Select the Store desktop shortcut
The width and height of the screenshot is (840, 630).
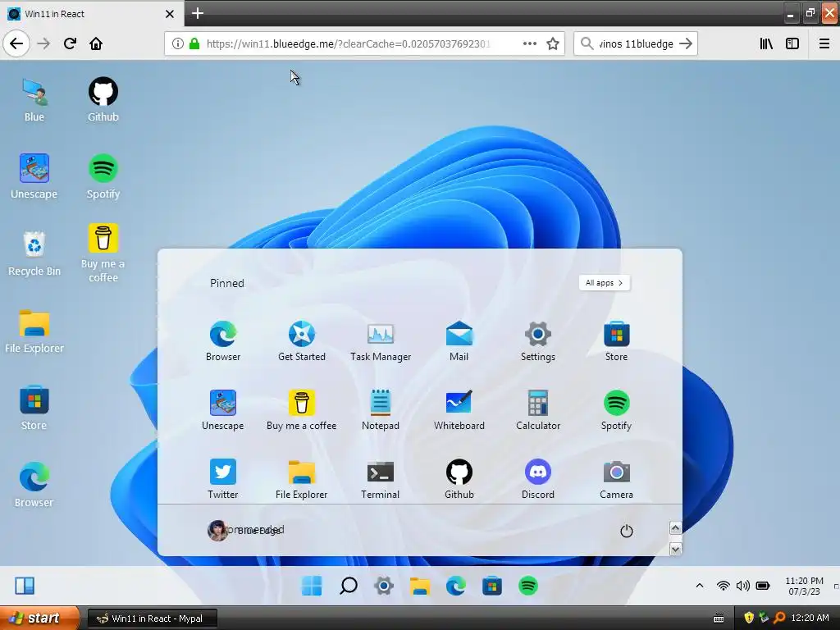pos(34,409)
